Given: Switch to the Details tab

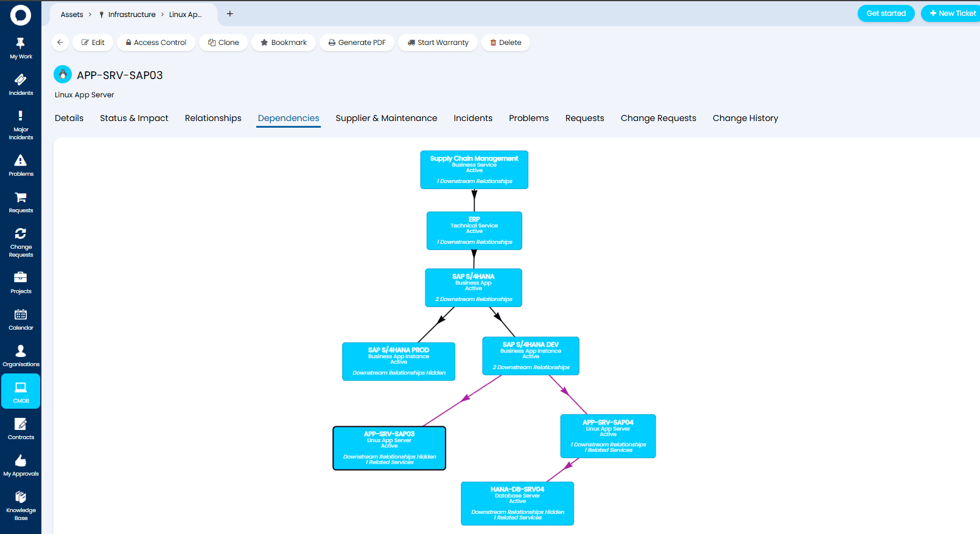Looking at the screenshot, I should click(69, 118).
